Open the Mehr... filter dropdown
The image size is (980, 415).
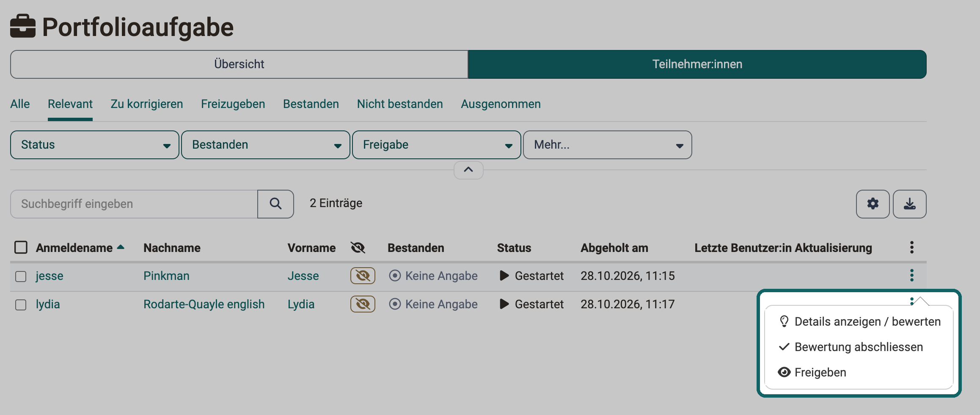click(x=608, y=145)
